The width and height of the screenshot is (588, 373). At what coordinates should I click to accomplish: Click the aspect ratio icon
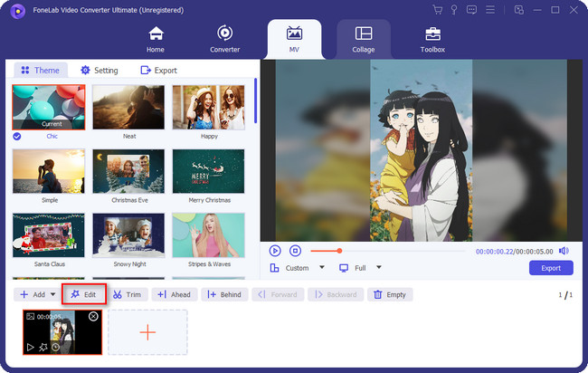click(274, 268)
